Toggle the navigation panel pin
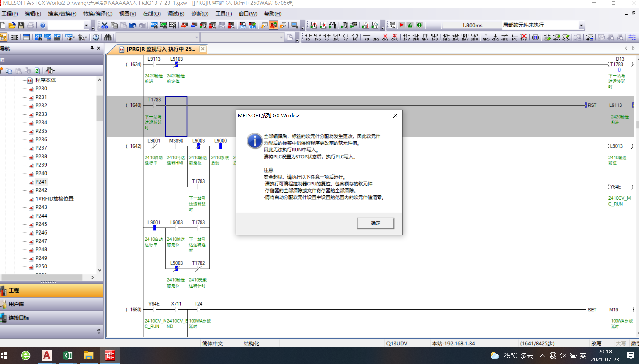This screenshot has height=364, width=639. coord(92,48)
